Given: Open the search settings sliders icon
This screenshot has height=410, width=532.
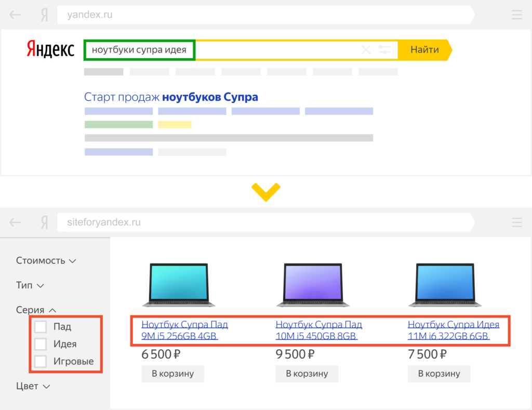Looking at the screenshot, I should (x=385, y=50).
